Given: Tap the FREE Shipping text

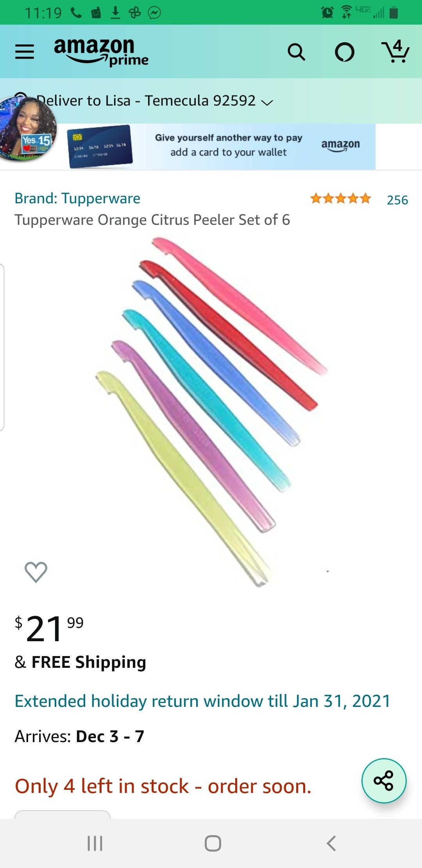Looking at the screenshot, I should [89, 662].
